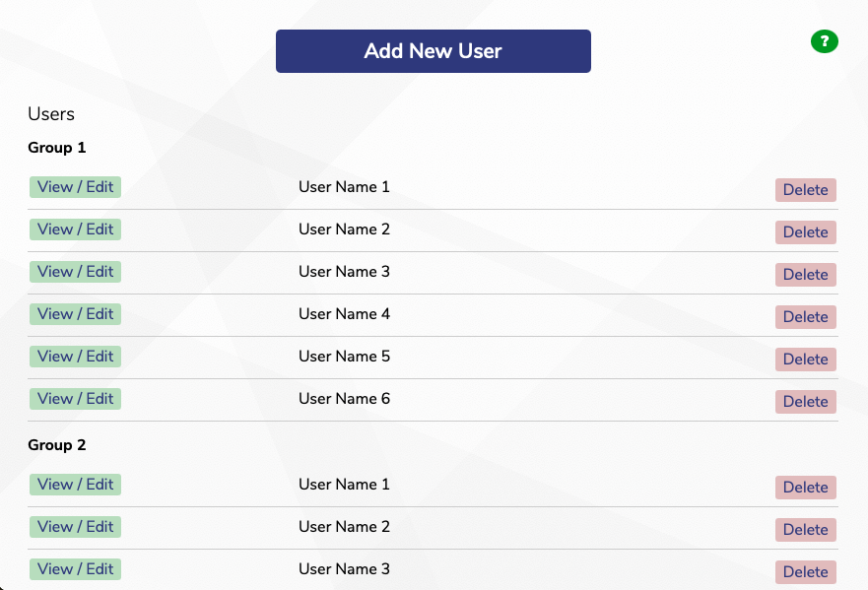Delete User Name 2 in Group 1

(805, 232)
